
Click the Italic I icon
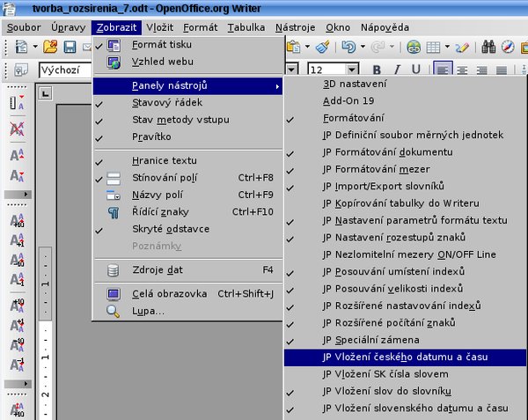click(397, 70)
